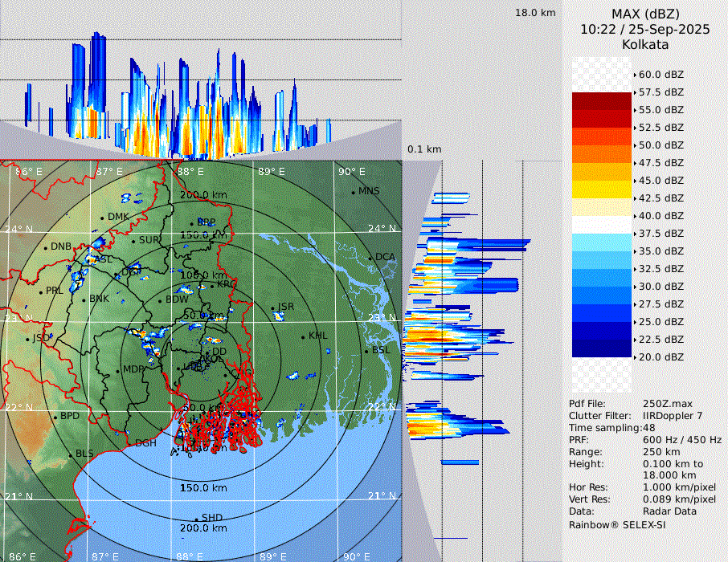The image size is (728, 562).
Task: Select the BPD station dot
Action: [x=55, y=417]
